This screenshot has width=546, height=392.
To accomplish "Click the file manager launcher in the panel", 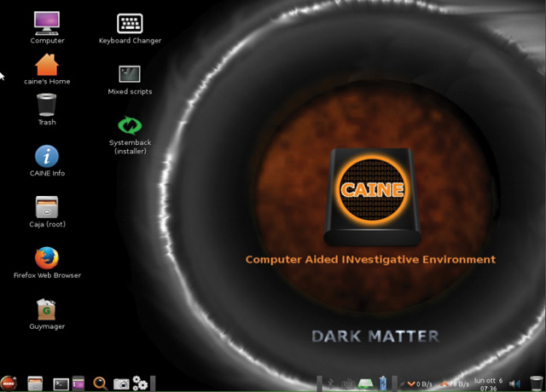I will (x=35, y=383).
